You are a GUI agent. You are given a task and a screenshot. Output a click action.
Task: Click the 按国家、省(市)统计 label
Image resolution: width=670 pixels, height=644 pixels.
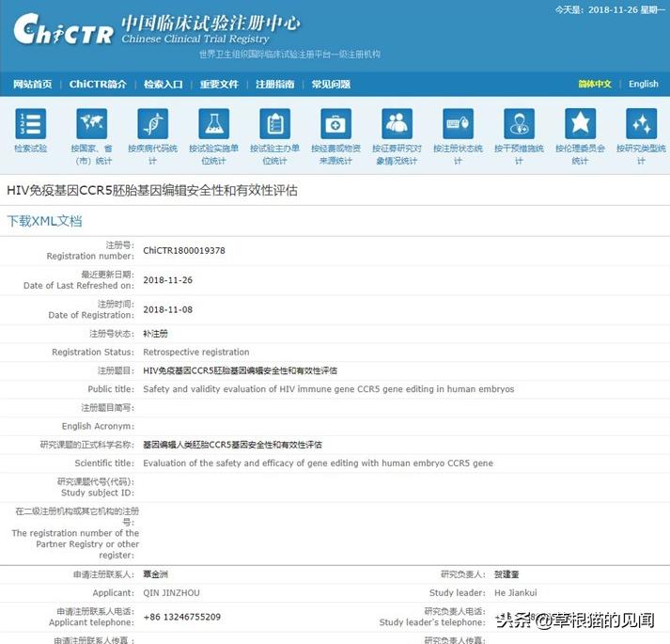[91, 154]
